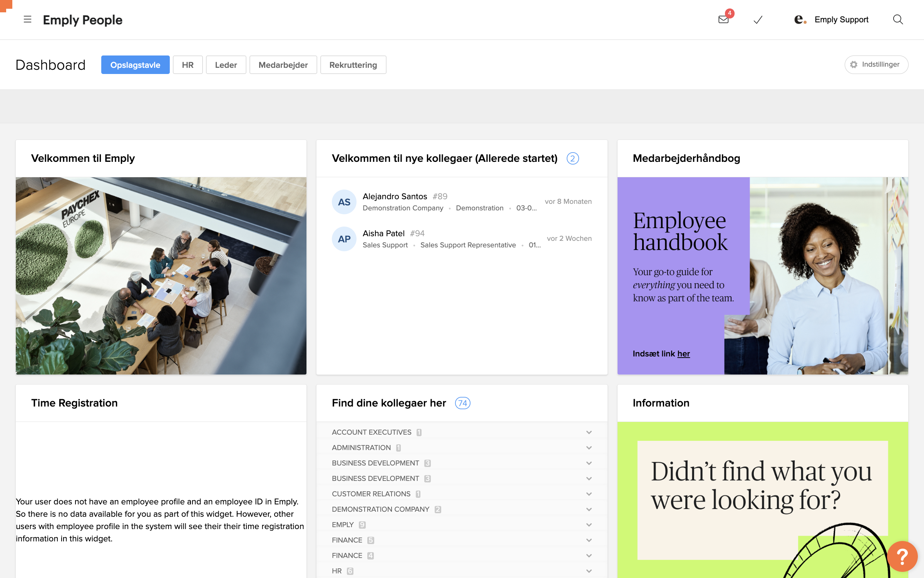The width and height of the screenshot is (924, 578).
Task: Click the 'her' handbook link
Action: point(683,354)
